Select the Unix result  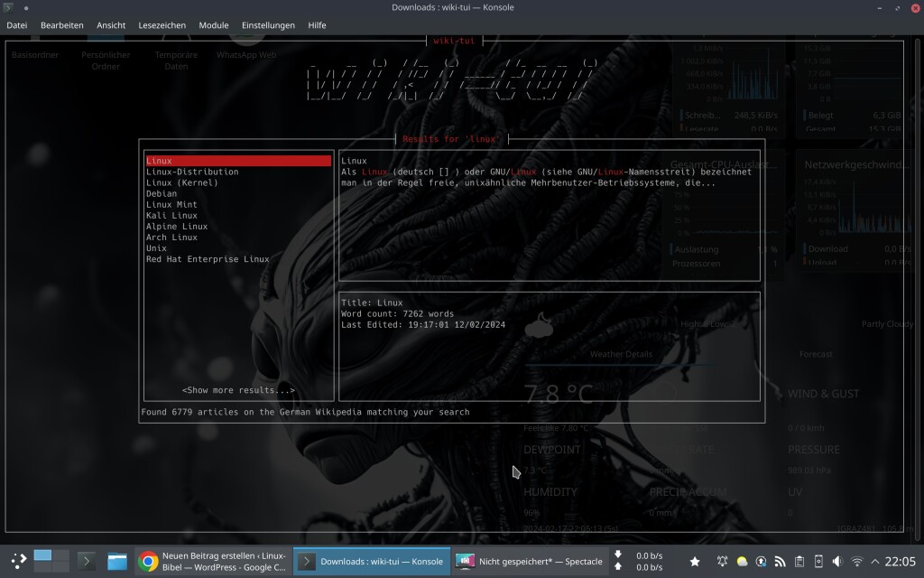156,248
